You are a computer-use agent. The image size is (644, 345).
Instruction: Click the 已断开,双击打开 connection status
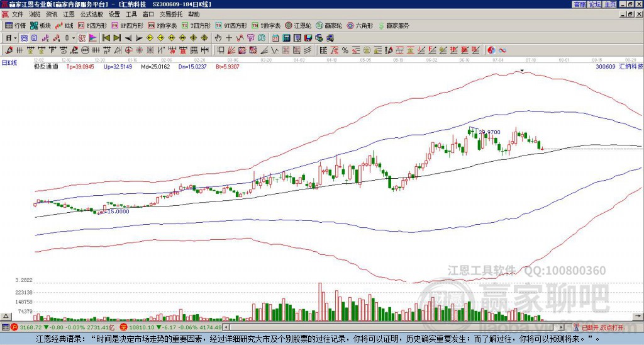pyautogui.click(x=599, y=328)
